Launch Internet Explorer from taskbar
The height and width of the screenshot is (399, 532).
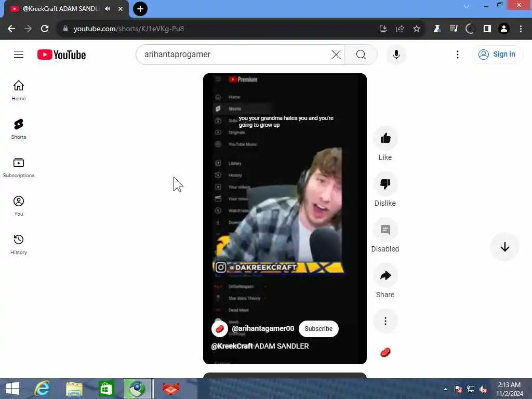tap(42, 389)
